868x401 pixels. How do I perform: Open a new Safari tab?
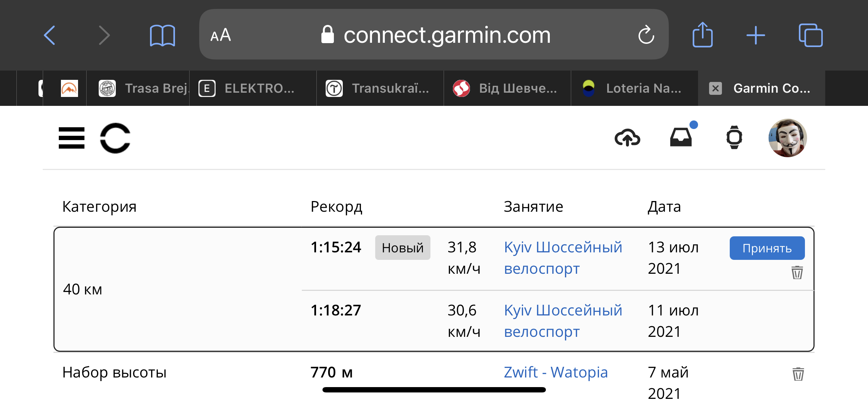(x=756, y=35)
